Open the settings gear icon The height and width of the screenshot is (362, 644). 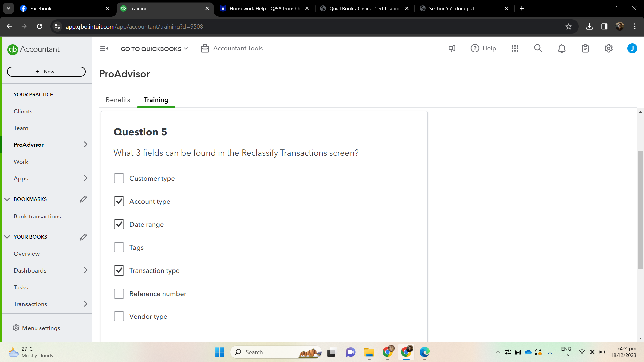(x=609, y=48)
